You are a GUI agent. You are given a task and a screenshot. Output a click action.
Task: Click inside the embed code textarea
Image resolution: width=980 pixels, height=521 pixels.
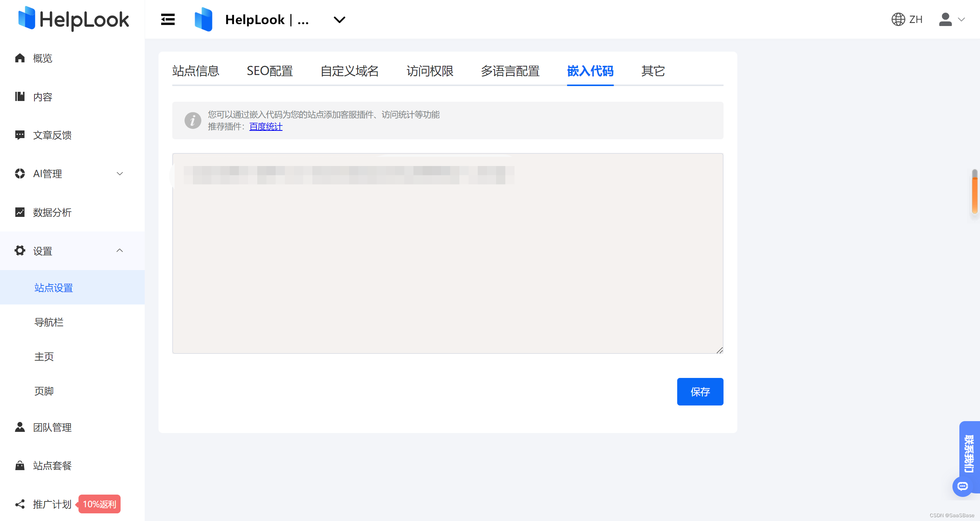pos(448,253)
